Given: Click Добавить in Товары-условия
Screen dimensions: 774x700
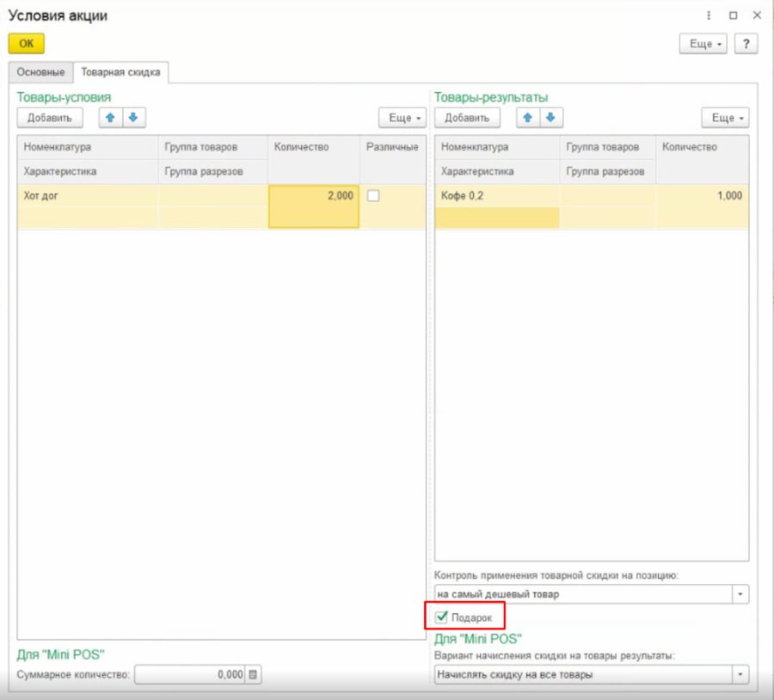Looking at the screenshot, I should 50,118.
